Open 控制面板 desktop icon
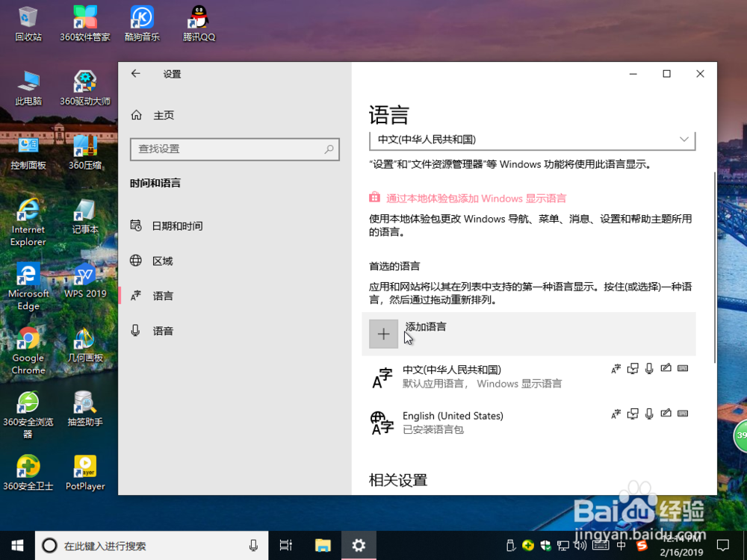This screenshot has height=560, width=747. tap(28, 152)
